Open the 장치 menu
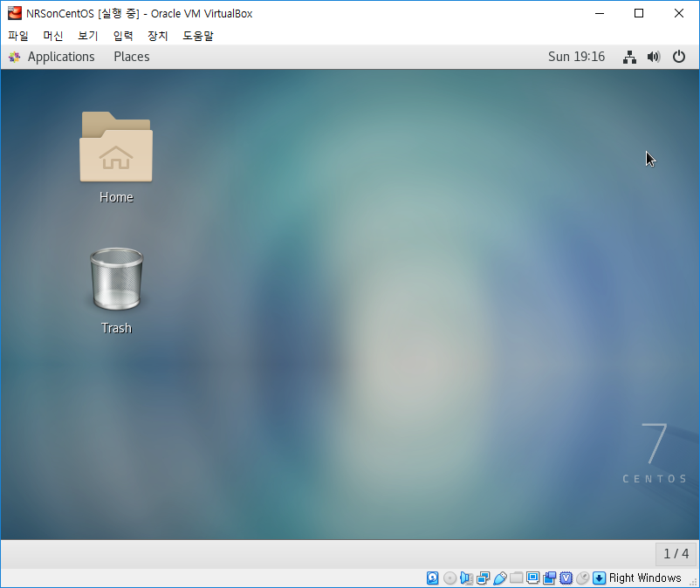The image size is (700, 588). point(158,36)
